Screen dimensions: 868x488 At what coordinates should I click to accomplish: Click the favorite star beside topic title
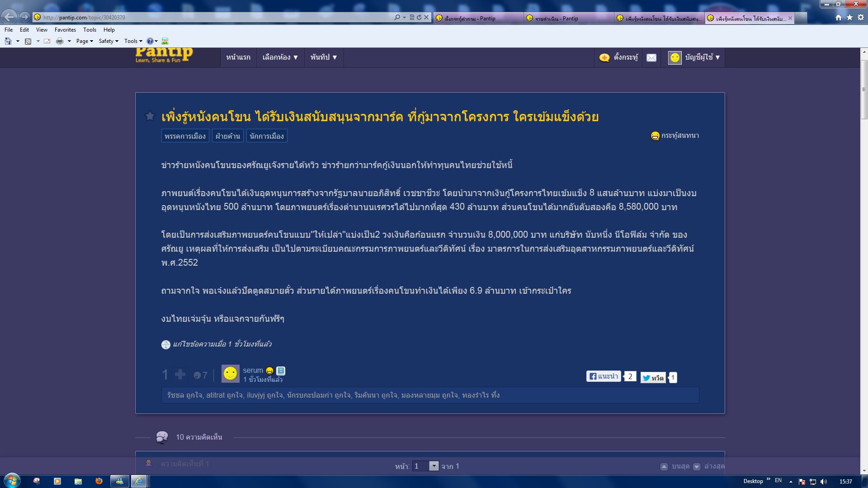150,116
